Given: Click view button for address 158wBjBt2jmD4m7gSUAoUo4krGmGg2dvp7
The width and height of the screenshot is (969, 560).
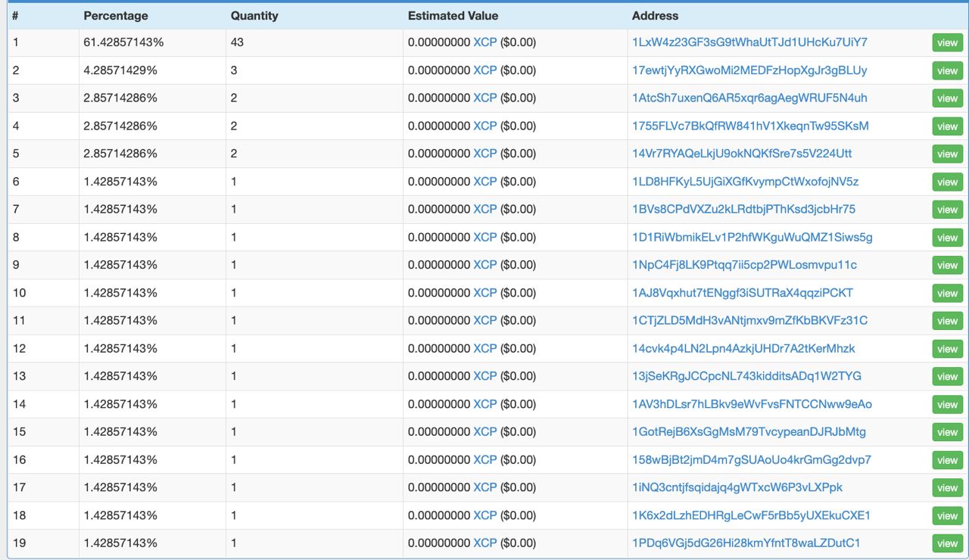Looking at the screenshot, I should tap(947, 460).
